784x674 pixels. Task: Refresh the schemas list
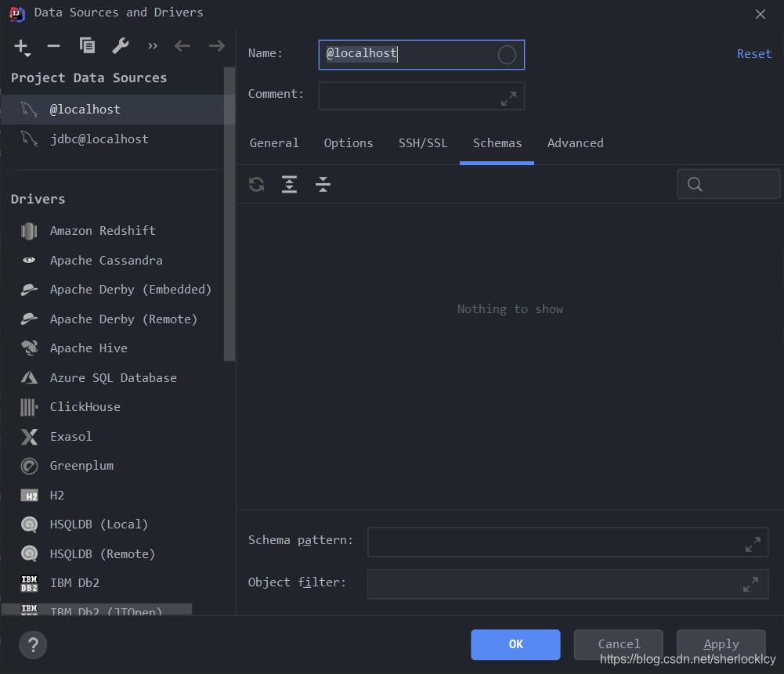[256, 184]
